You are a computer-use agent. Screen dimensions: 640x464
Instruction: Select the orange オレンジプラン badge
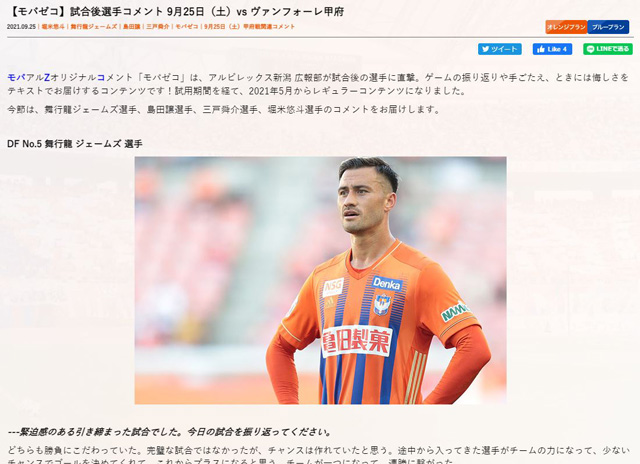coord(566,27)
